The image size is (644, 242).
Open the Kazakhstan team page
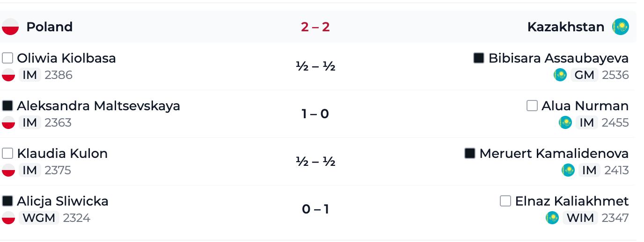pos(566,27)
